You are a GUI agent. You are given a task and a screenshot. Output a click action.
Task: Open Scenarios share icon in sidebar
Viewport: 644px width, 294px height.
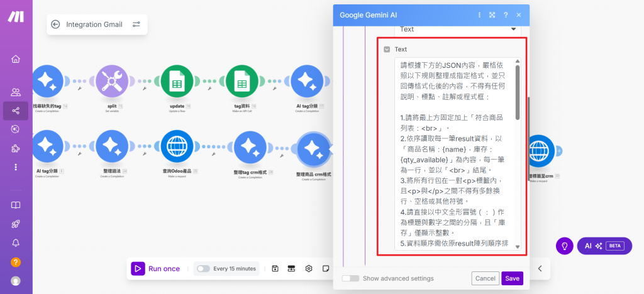coord(16,111)
